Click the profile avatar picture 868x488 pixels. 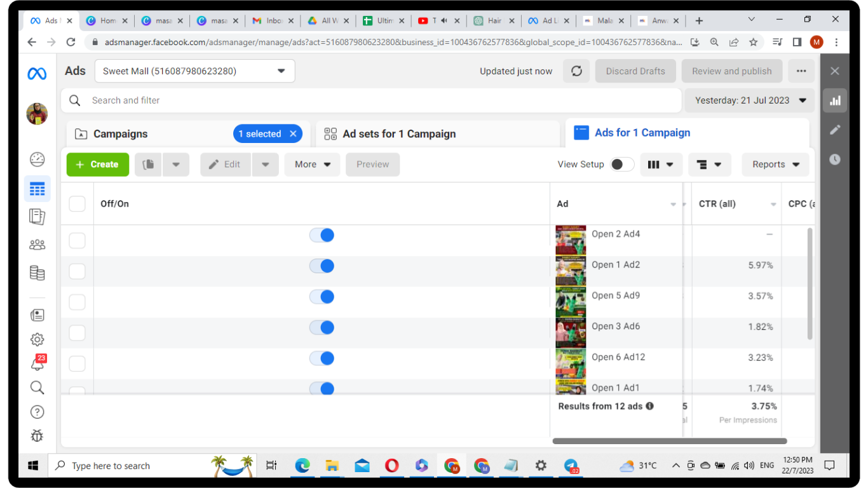pyautogui.click(x=37, y=114)
